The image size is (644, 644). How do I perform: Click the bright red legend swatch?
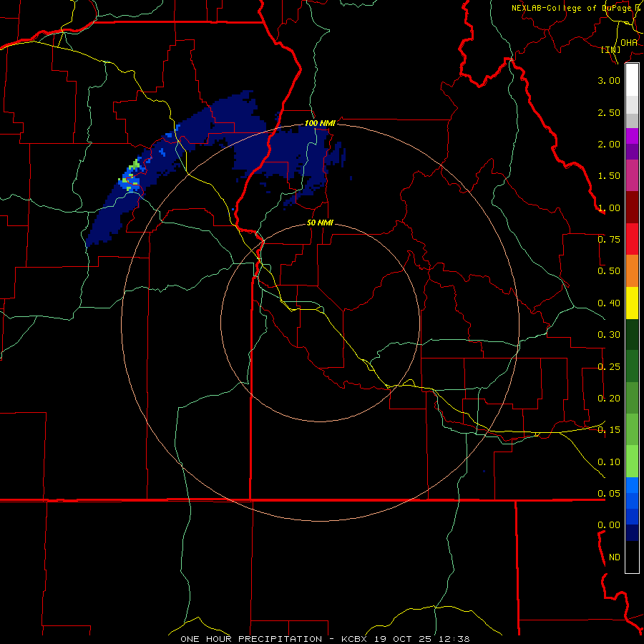pos(632,239)
